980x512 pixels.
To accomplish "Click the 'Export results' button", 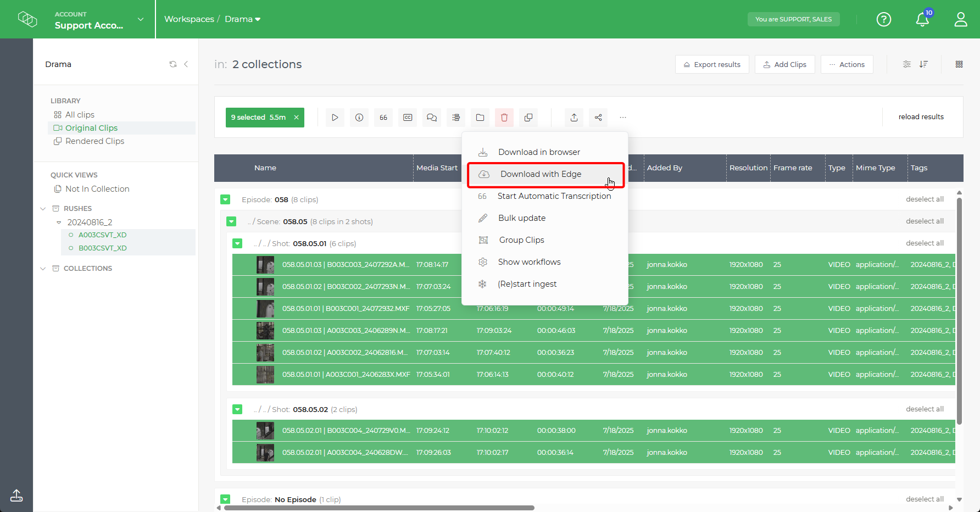I will (712, 64).
